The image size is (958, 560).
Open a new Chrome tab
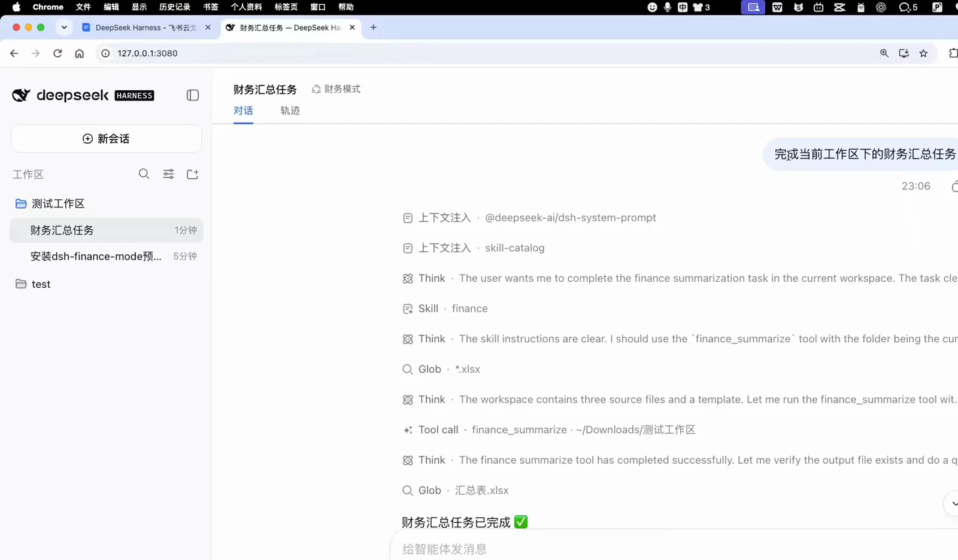click(374, 28)
